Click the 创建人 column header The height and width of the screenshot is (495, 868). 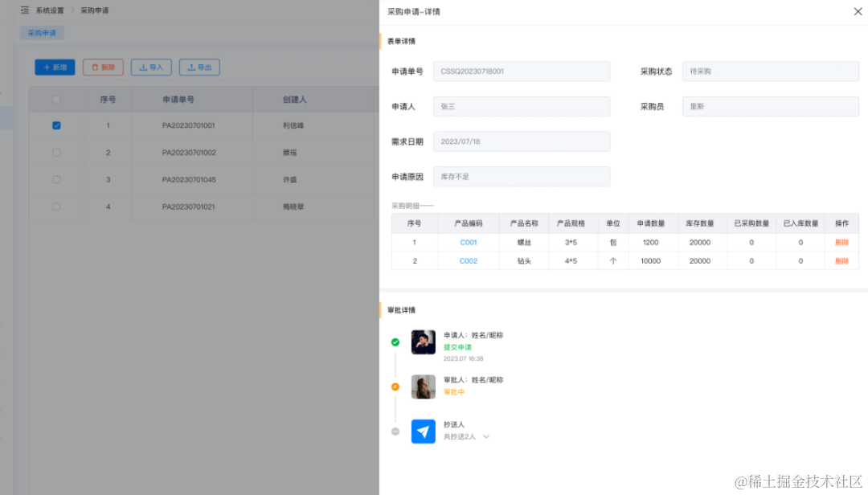click(x=294, y=100)
